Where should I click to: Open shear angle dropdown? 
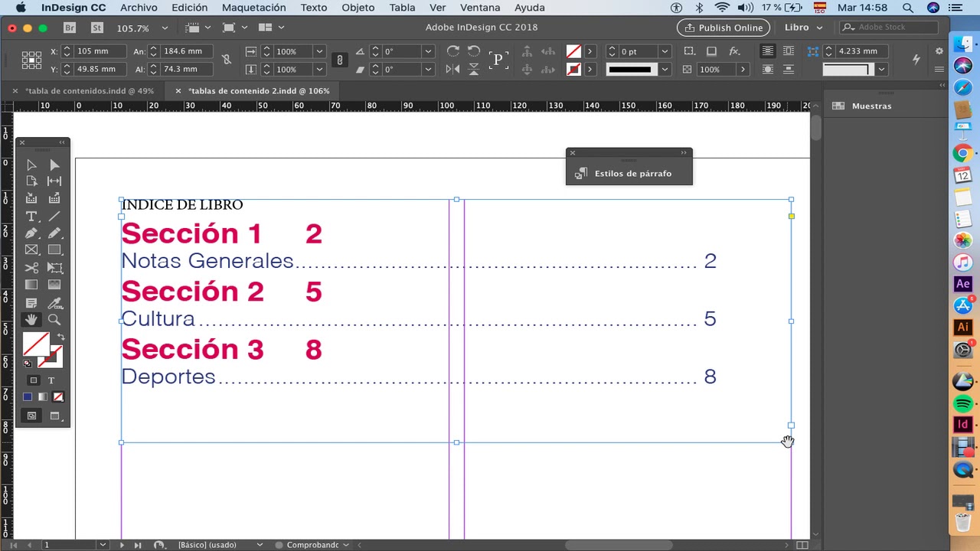click(x=428, y=69)
